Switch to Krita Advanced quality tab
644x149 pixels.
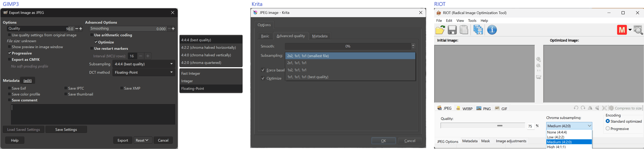pos(291,36)
